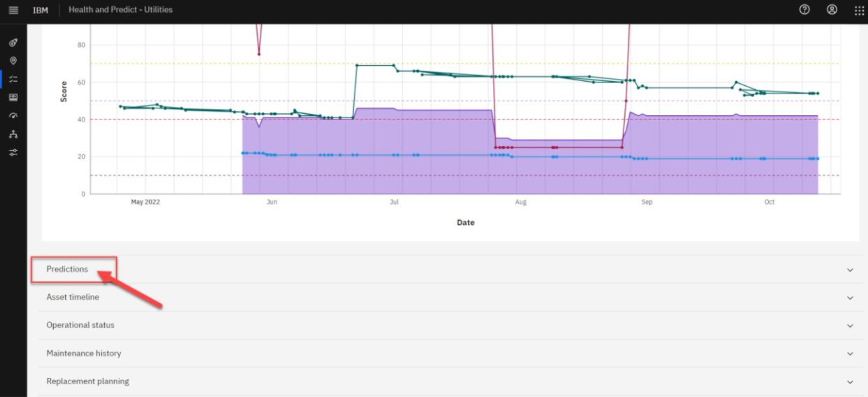Expand the Replacement planning section
868x397 pixels.
coord(88,381)
